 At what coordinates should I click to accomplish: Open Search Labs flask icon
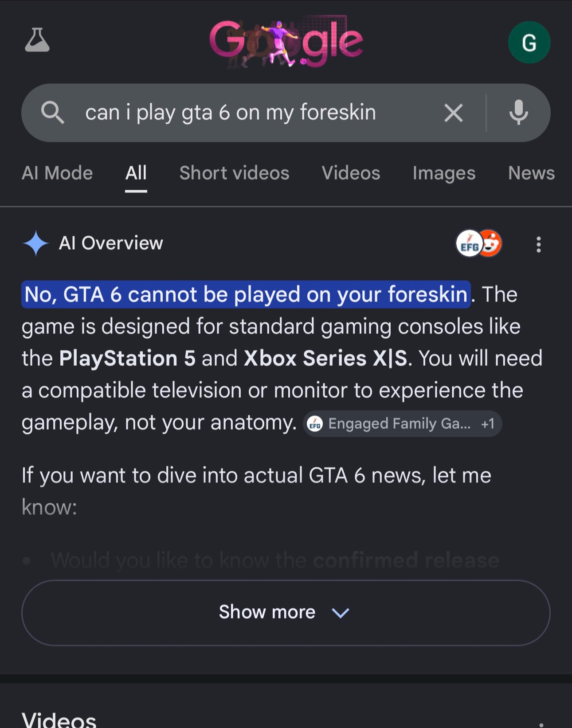point(37,40)
